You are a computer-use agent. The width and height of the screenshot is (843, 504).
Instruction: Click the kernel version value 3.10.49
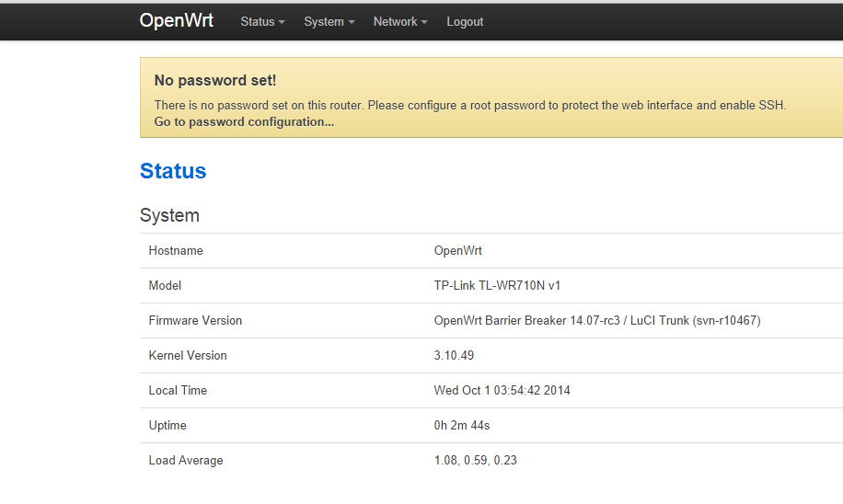tap(454, 356)
